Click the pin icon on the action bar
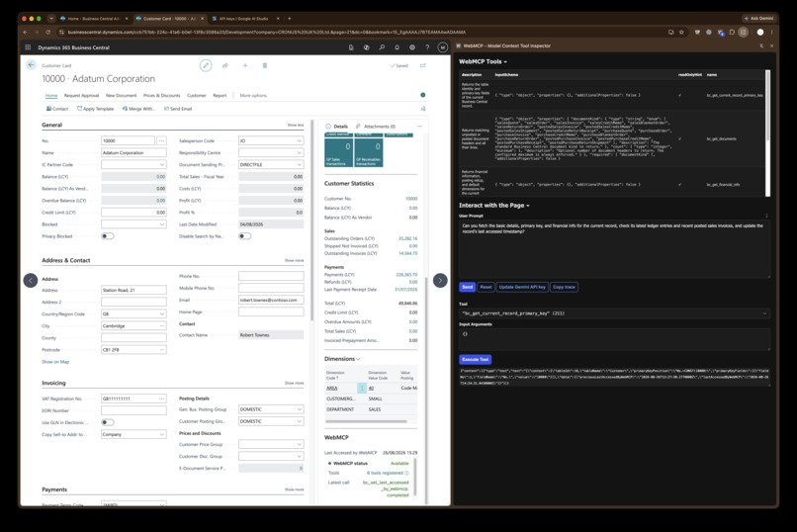797x532 pixels. tap(423, 109)
